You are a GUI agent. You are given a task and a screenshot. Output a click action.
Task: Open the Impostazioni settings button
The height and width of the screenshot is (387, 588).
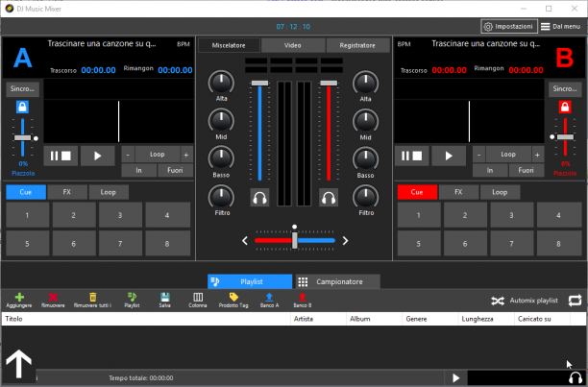[x=509, y=27]
